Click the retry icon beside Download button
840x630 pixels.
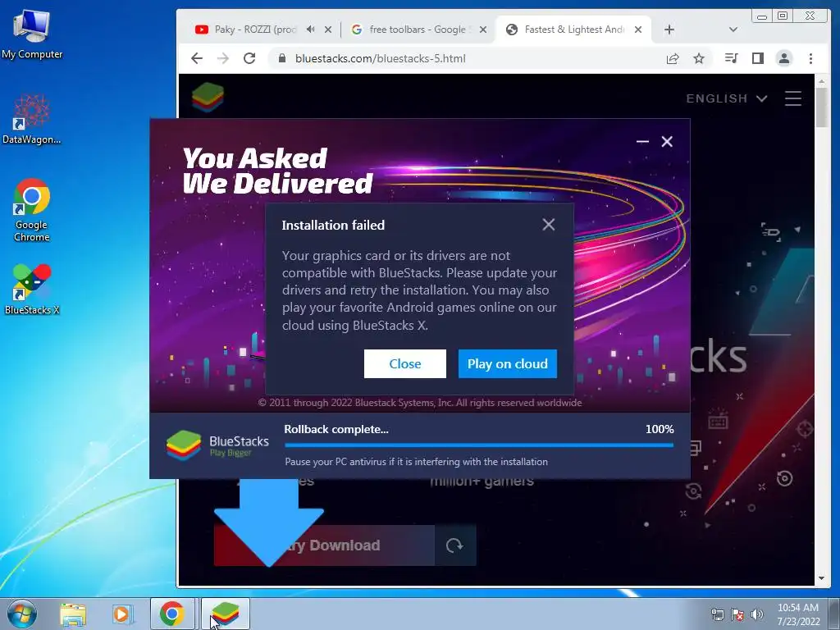[454, 546]
